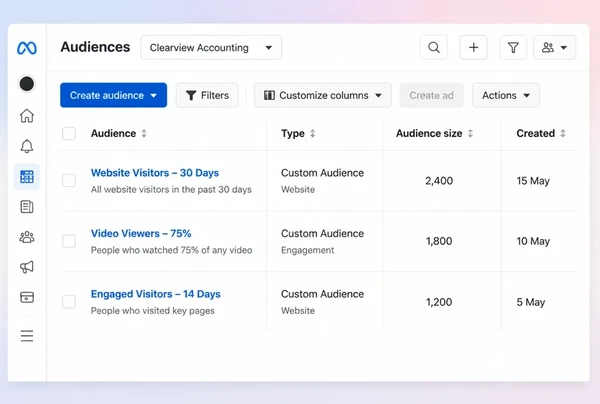The image size is (600, 404).
Task: Open the people sharing dropdown in header
Action: point(554,47)
